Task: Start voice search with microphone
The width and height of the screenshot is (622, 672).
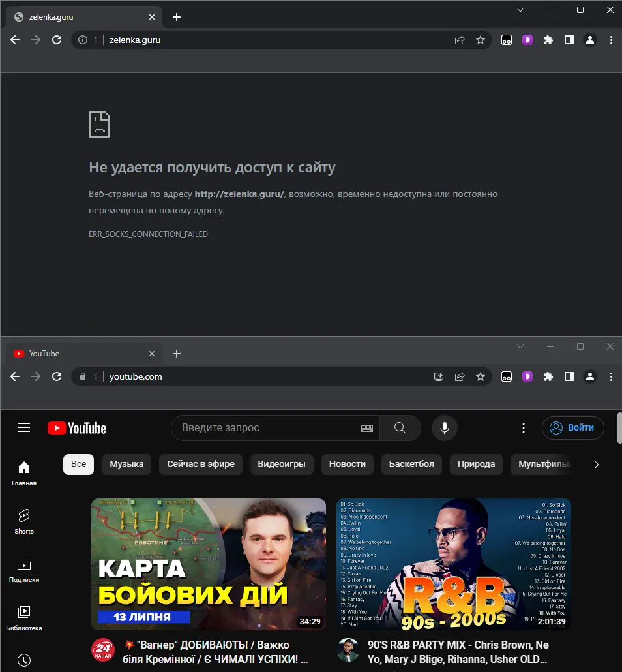Action: (445, 428)
